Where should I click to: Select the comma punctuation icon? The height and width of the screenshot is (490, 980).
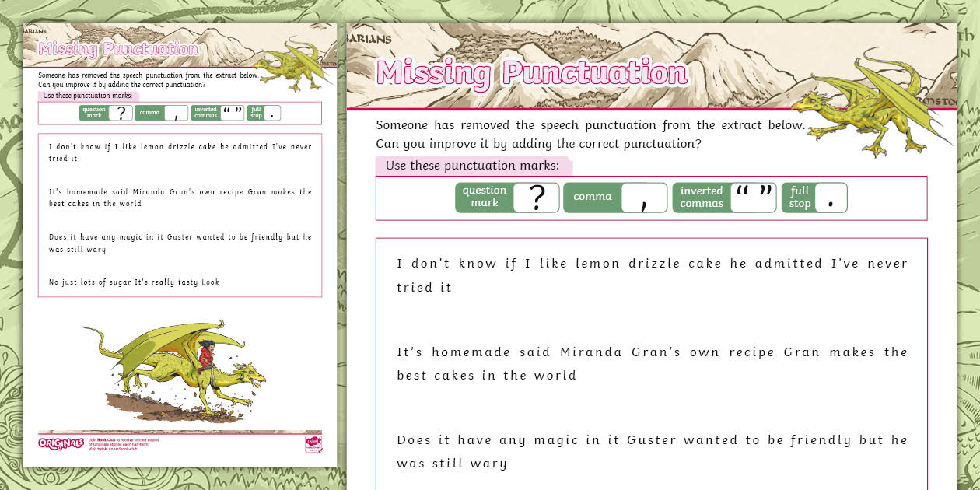(x=615, y=197)
